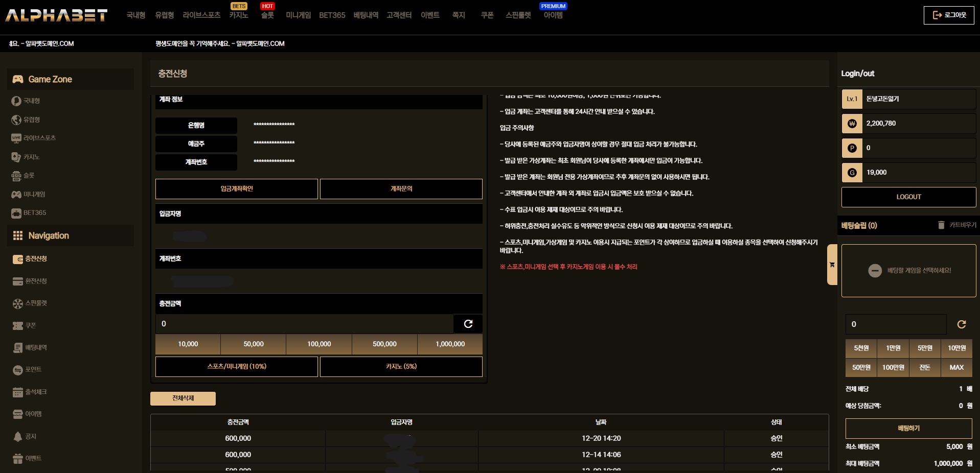Reset bet amount with betting slip refresh icon

tap(961, 324)
